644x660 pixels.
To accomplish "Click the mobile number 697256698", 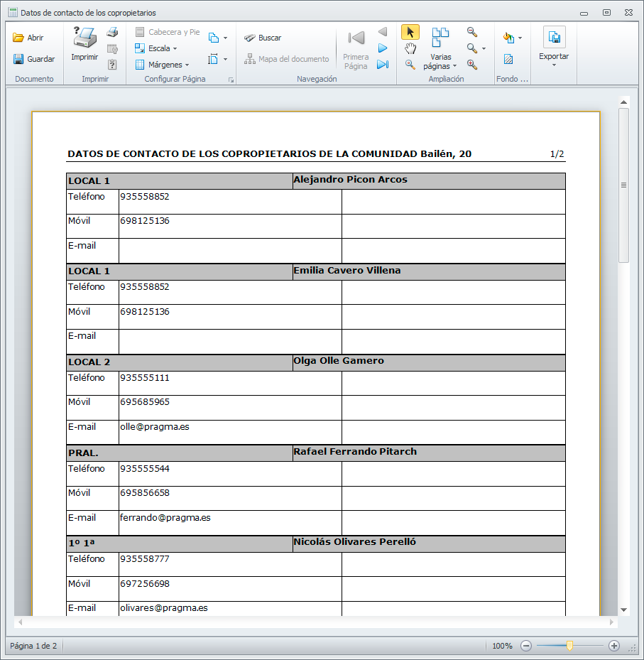I will click(145, 584).
